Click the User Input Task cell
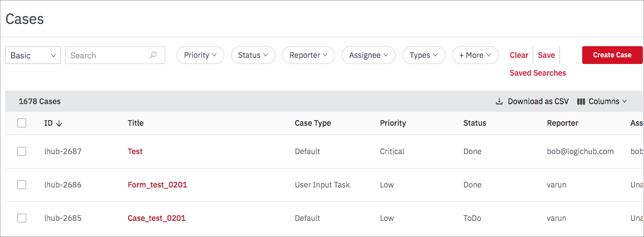 [322, 185]
